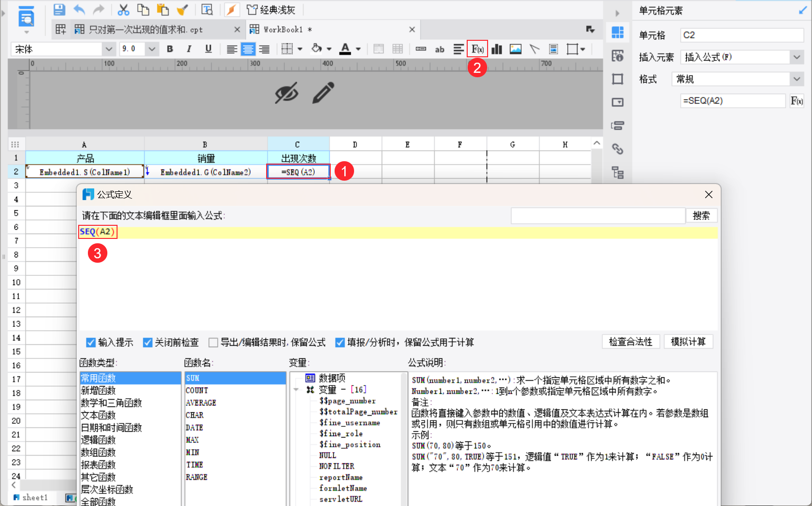The image size is (812, 506).
Task: Expand the font color dropdown arrow
Action: 358,49
